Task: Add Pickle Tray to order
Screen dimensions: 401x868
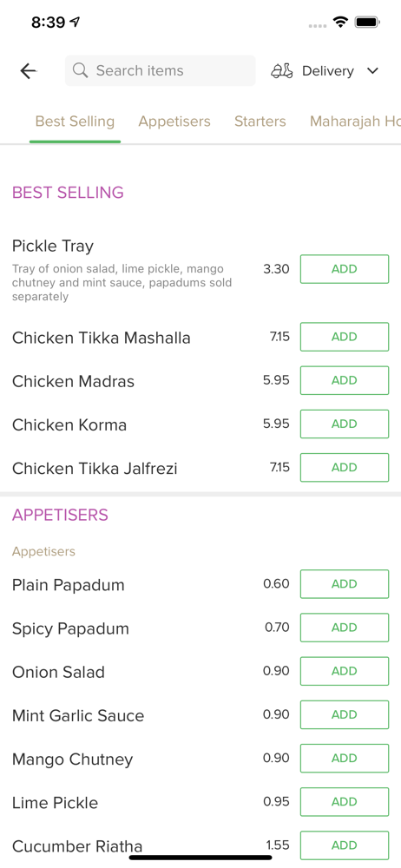Action: [x=345, y=269]
